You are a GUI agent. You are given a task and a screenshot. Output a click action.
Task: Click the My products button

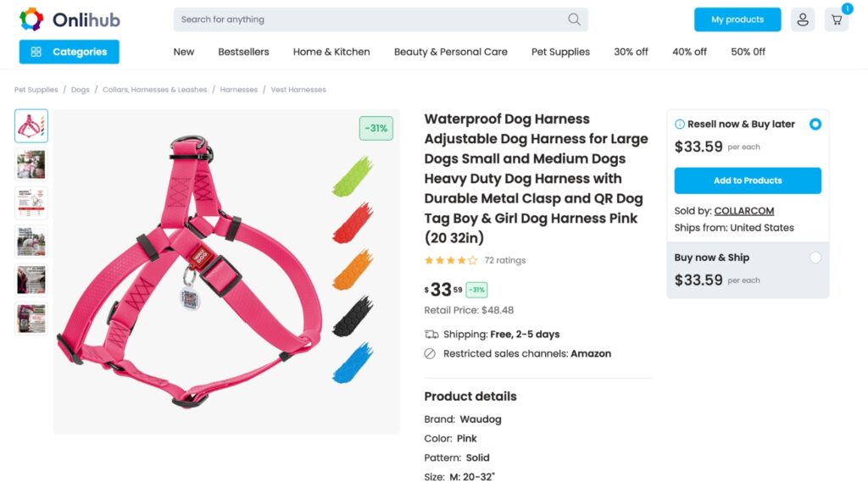pos(737,19)
